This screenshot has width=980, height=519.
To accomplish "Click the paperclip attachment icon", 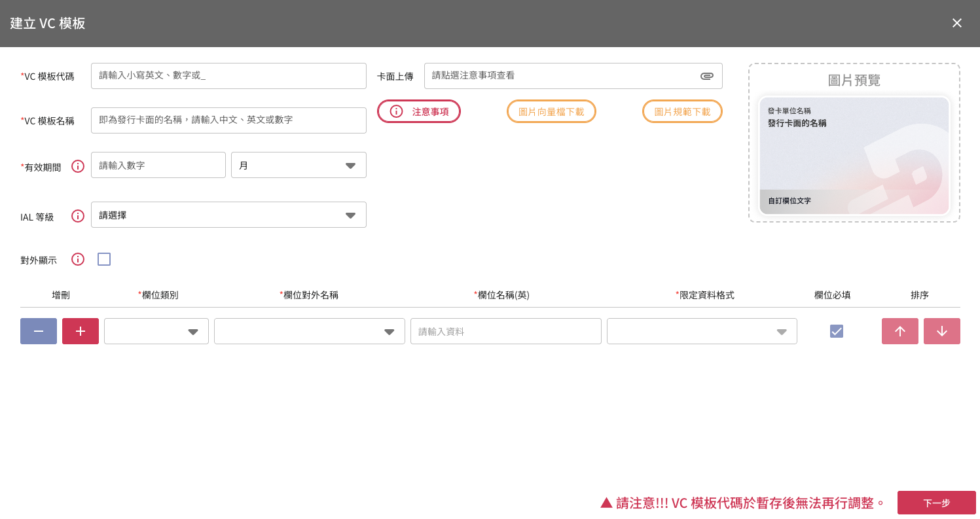I will click(x=706, y=76).
